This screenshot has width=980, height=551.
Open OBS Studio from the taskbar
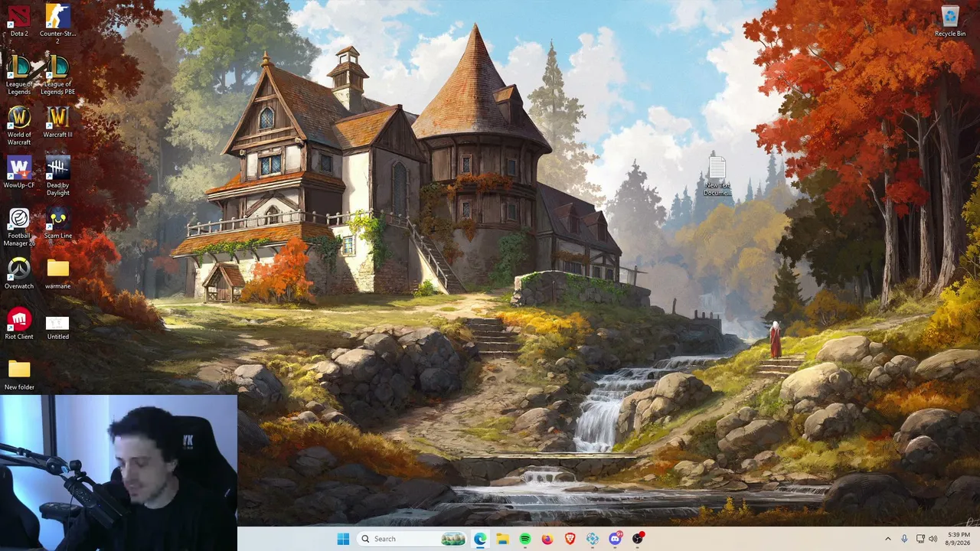(638, 539)
